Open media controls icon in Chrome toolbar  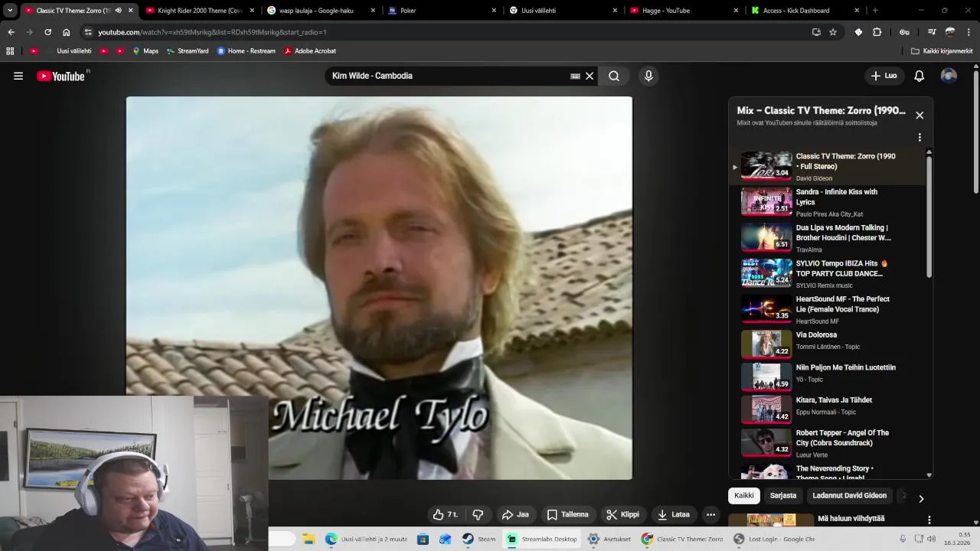932,32
